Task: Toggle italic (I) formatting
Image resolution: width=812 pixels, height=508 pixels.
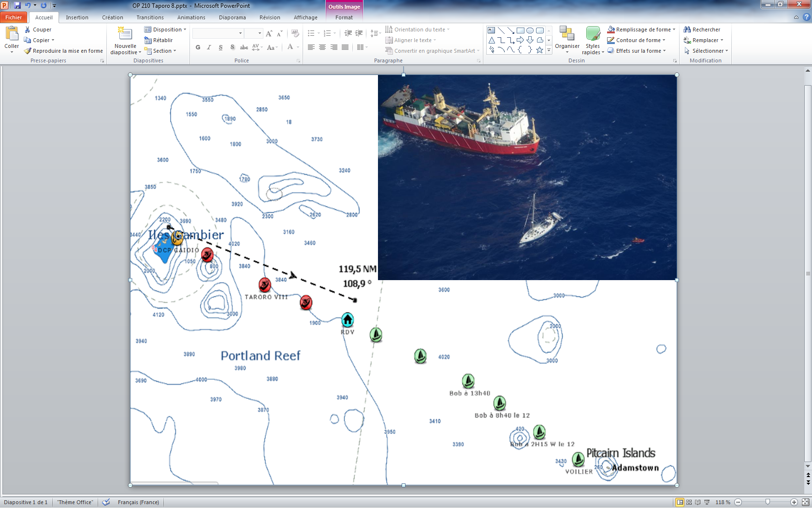Action: 209,47
